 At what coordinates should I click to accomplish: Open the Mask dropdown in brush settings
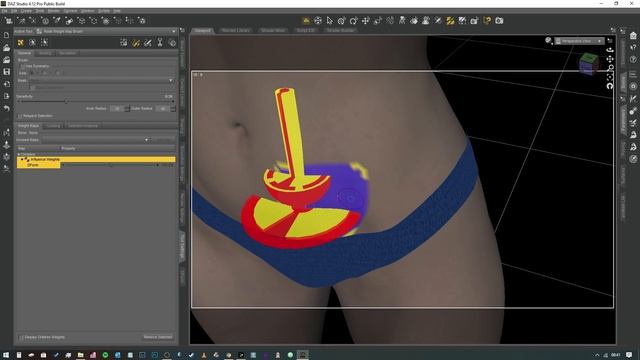[101, 80]
